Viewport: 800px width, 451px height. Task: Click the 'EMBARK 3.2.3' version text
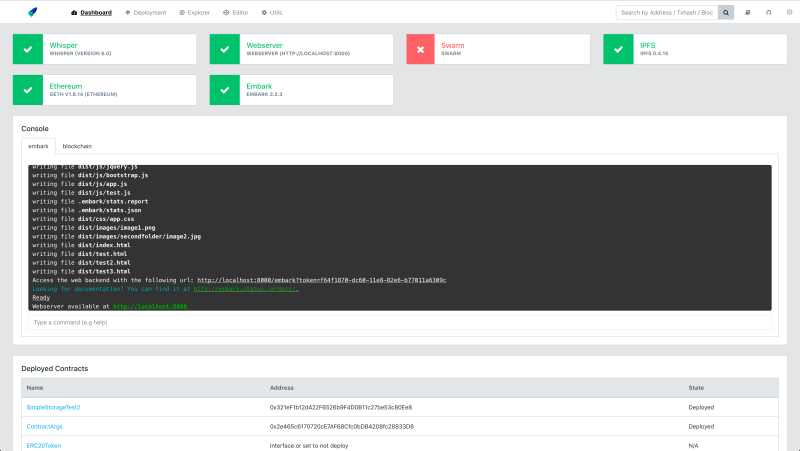(x=264, y=94)
